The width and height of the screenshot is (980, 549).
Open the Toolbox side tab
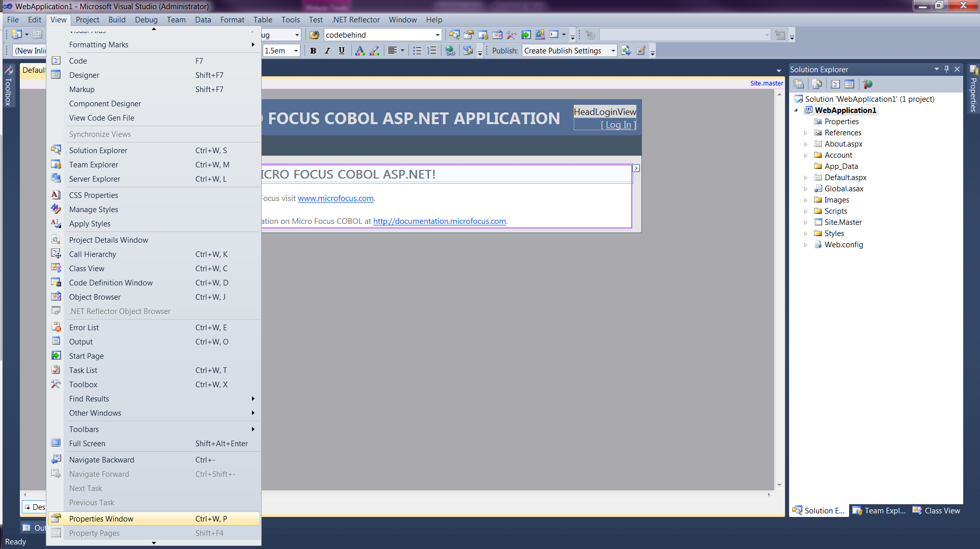pyautogui.click(x=8, y=85)
